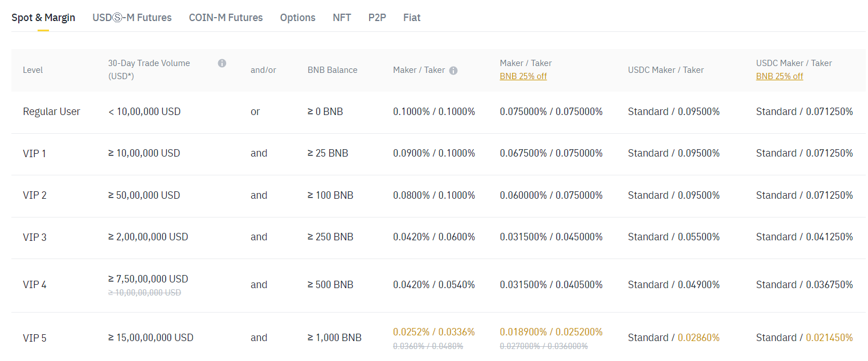This screenshot has width=868, height=361.
Task: Click the '≥ 15,00,00,000 USD' volume cell
Action: (x=151, y=338)
